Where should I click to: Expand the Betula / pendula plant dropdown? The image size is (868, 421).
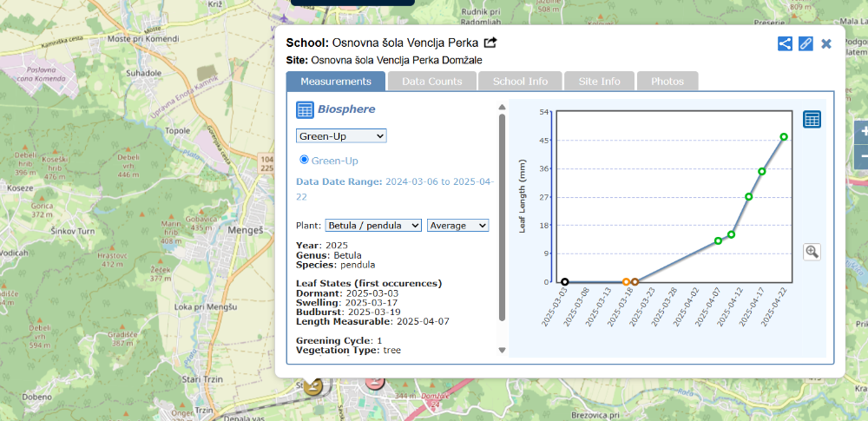tap(373, 226)
